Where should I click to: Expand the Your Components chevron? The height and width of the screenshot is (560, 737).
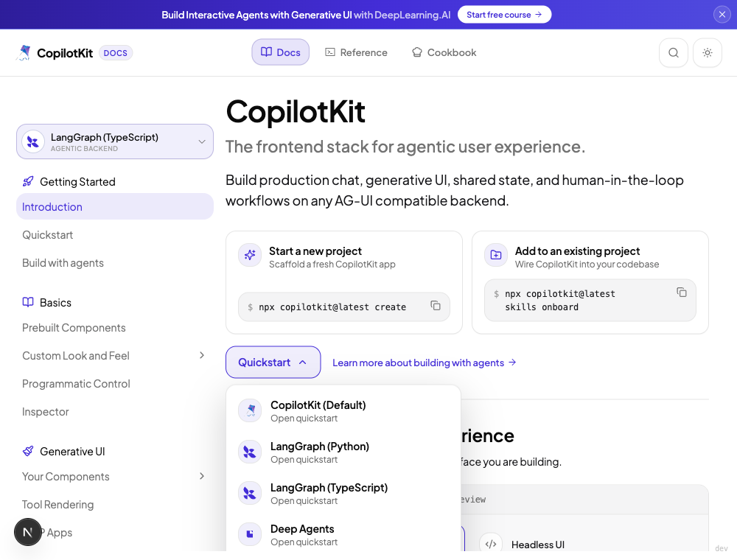(x=202, y=477)
